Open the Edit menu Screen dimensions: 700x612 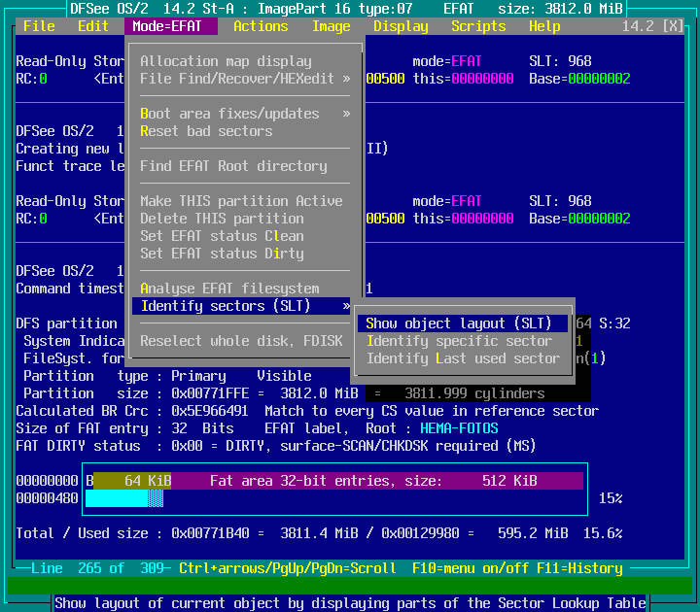point(93,26)
